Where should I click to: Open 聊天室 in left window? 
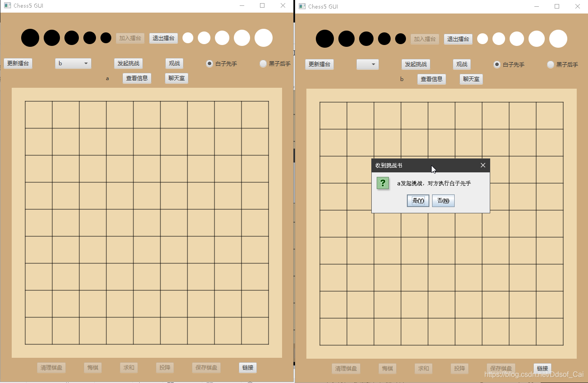[177, 78]
